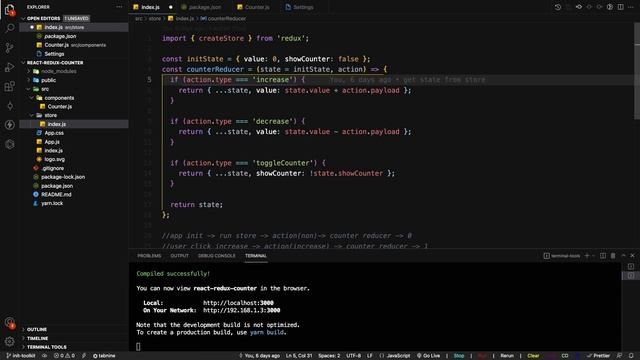
Task: Open the Thunder Client lightning icon
Action: (9, 125)
